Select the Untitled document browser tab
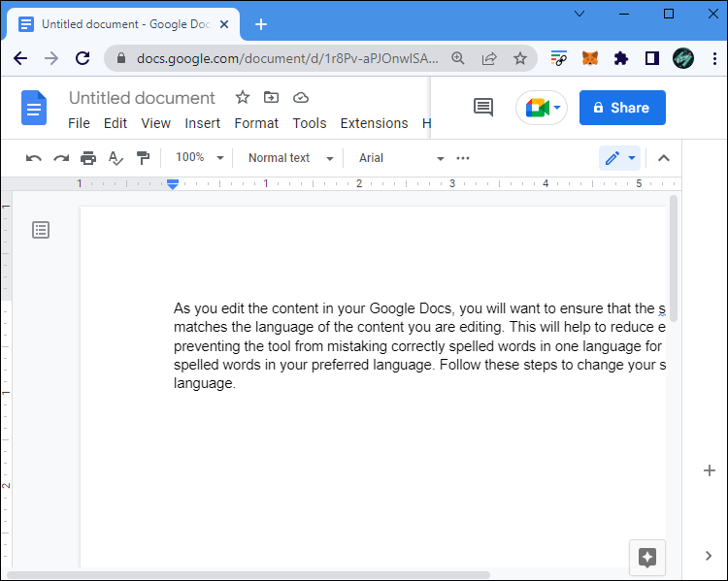Image resolution: width=728 pixels, height=581 pixels. 123,24
